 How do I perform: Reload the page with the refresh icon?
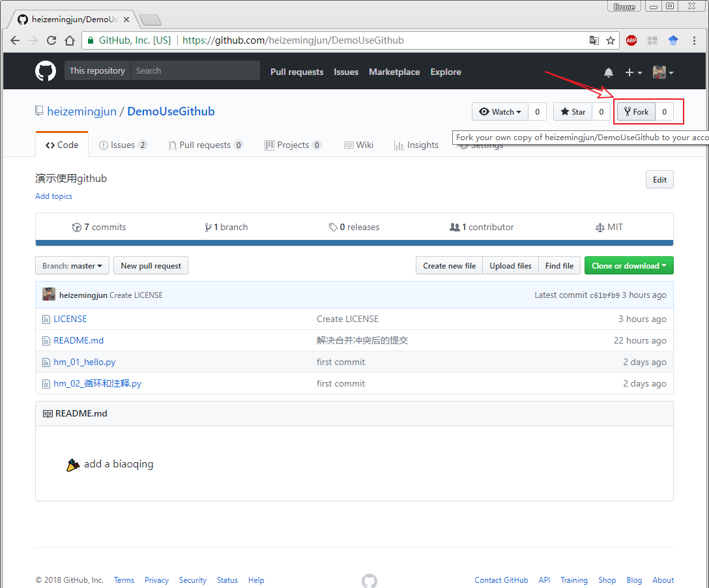point(51,40)
